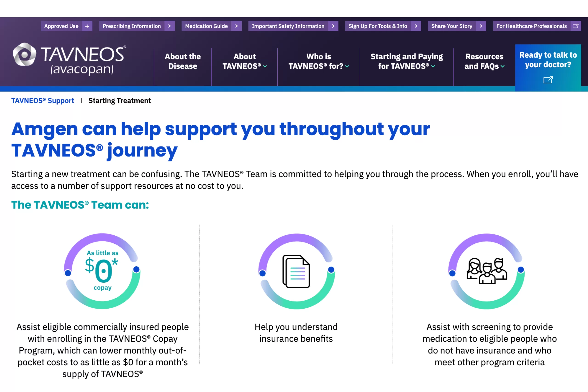Open the About the Disease menu item

click(x=183, y=61)
